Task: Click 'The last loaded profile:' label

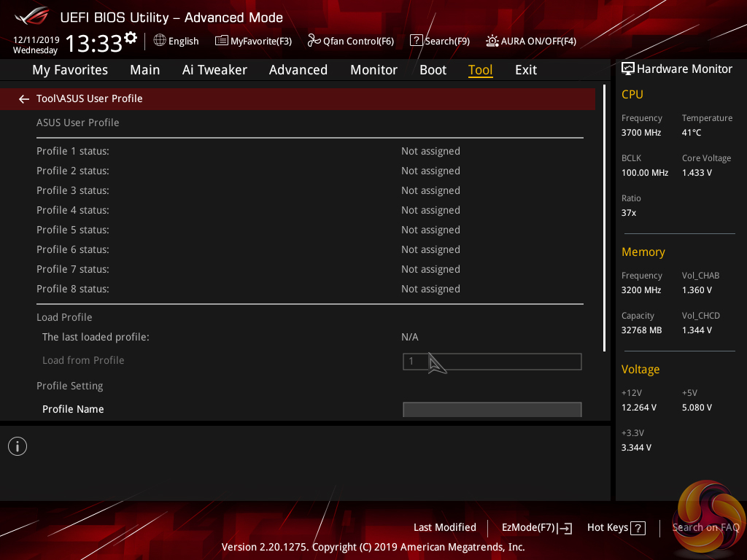Action: click(96, 337)
